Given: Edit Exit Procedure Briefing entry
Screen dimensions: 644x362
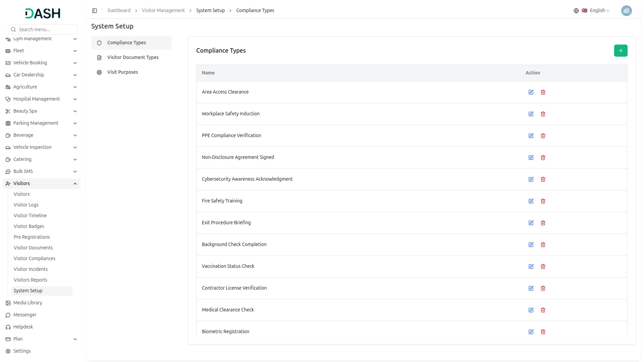Looking at the screenshot, I should [531, 223].
